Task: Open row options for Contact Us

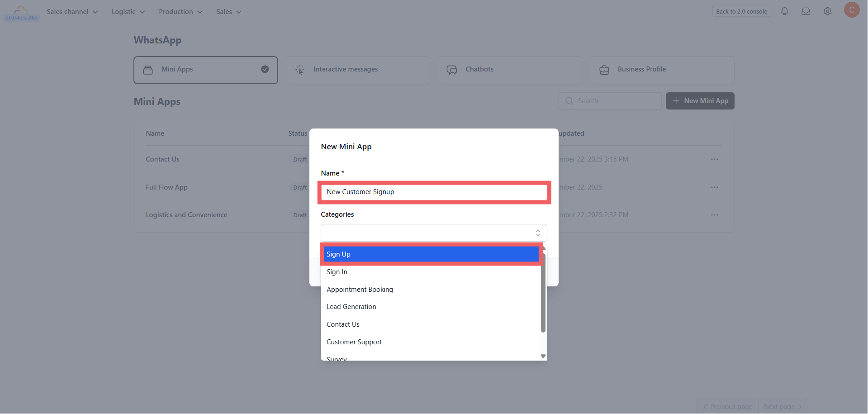Action: coord(714,159)
